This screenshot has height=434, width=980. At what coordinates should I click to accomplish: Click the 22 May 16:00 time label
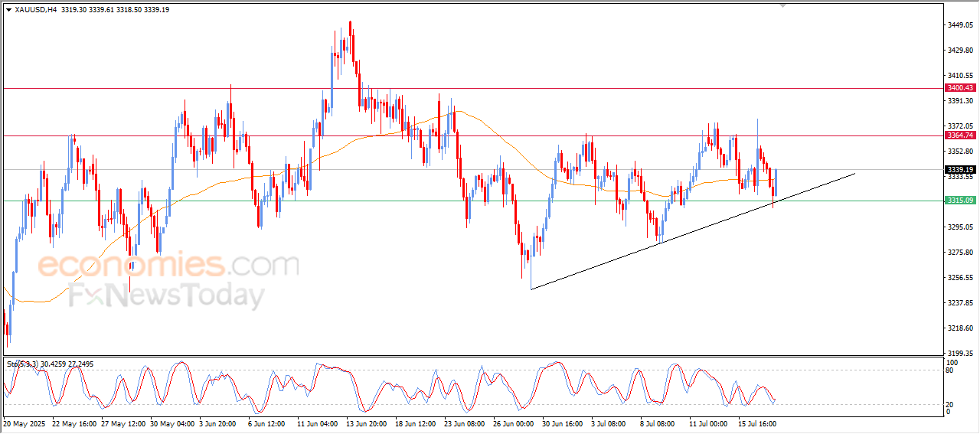pos(74,423)
